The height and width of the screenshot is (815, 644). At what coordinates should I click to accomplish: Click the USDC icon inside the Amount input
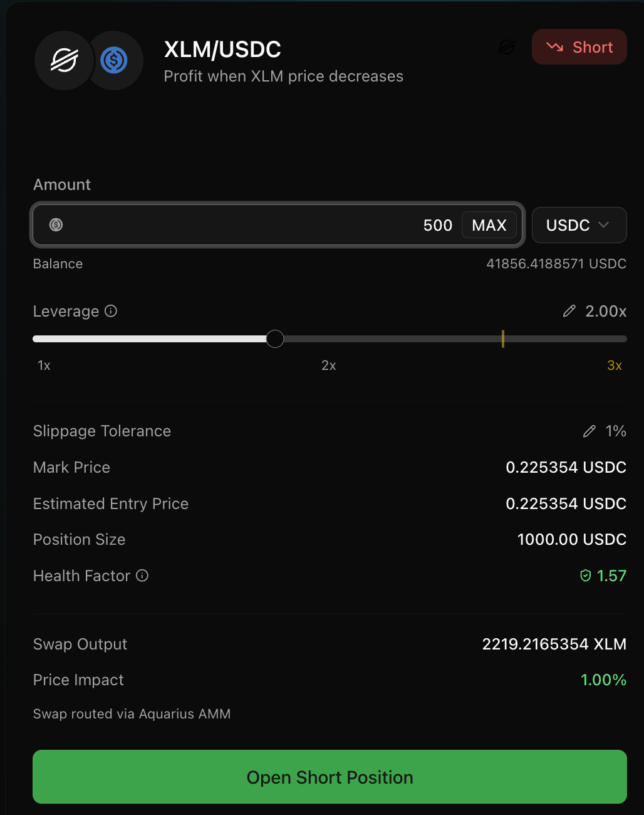pos(56,224)
